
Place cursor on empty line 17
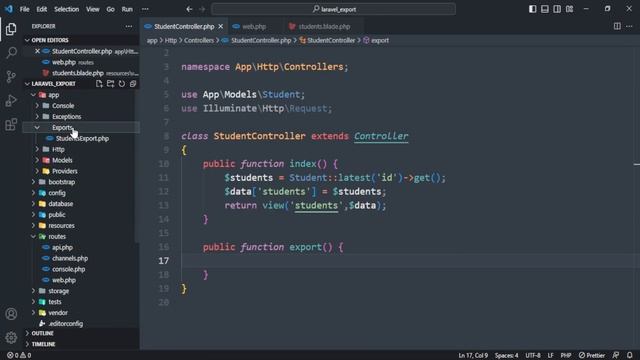pyautogui.click(x=408, y=261)
